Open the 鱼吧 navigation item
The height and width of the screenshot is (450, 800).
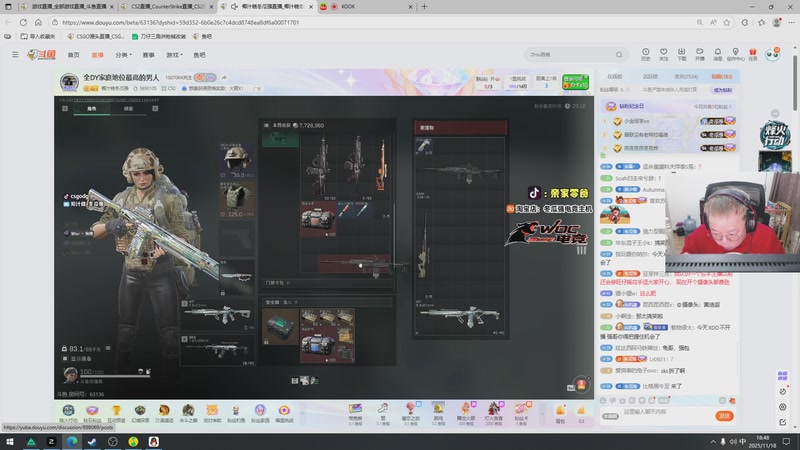(199, 55)
